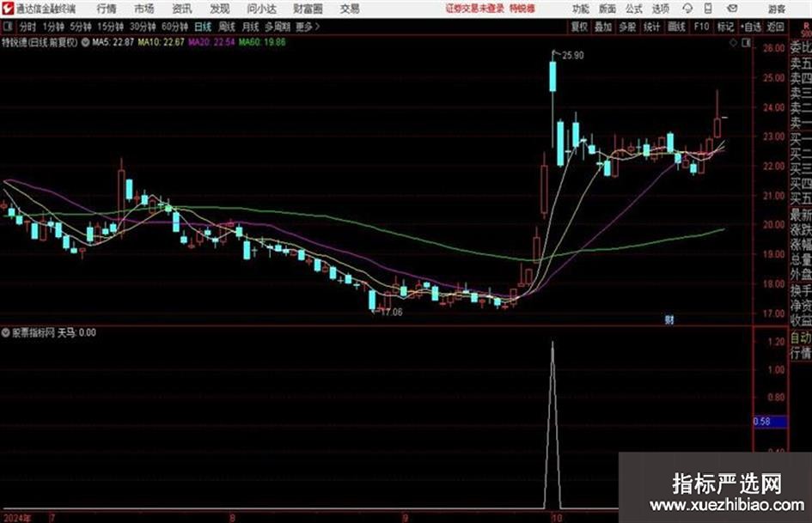Open the 选项 menu
This screenshot has height=523, width=812.
pos(660,9)
